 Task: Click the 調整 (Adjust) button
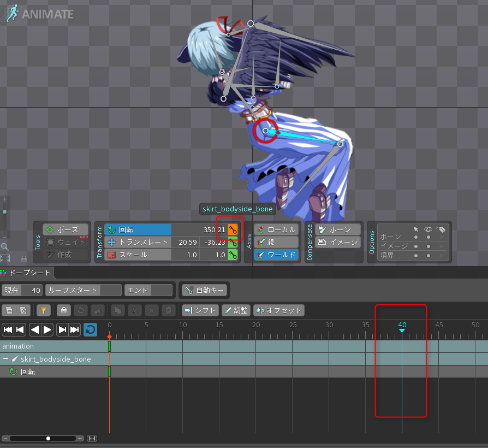[236, 310]
